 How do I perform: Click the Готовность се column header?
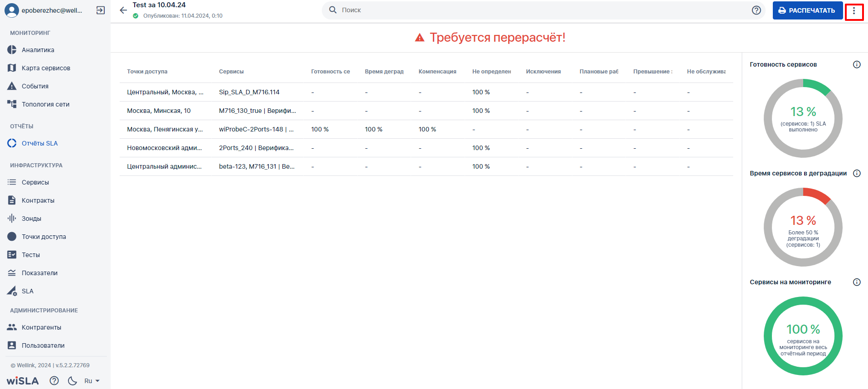(330, 72)
